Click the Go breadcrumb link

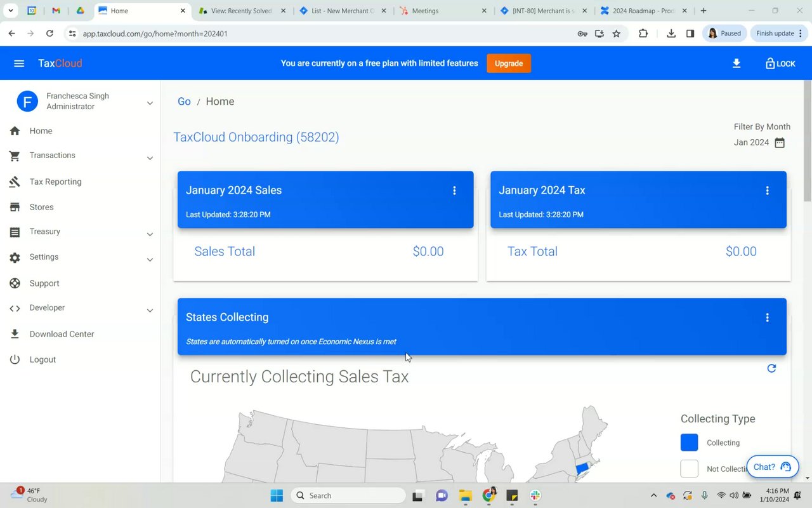pyautogui.click(x=184, y=102)
